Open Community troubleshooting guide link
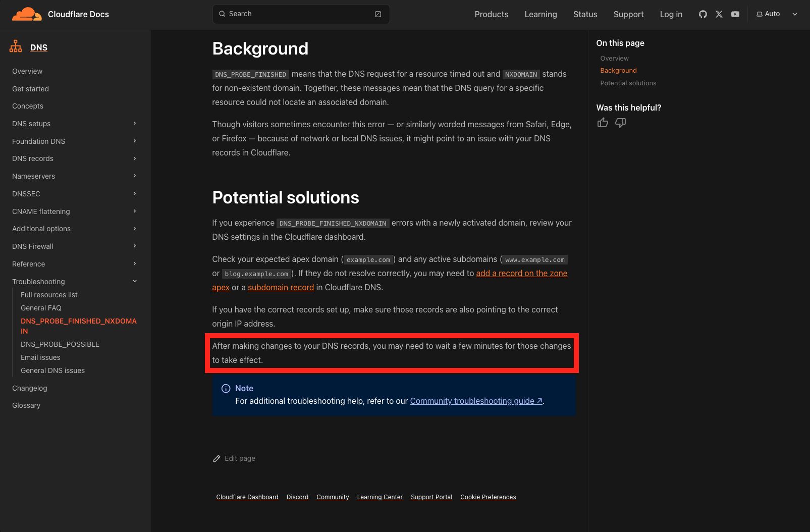 tap(476, 401)
